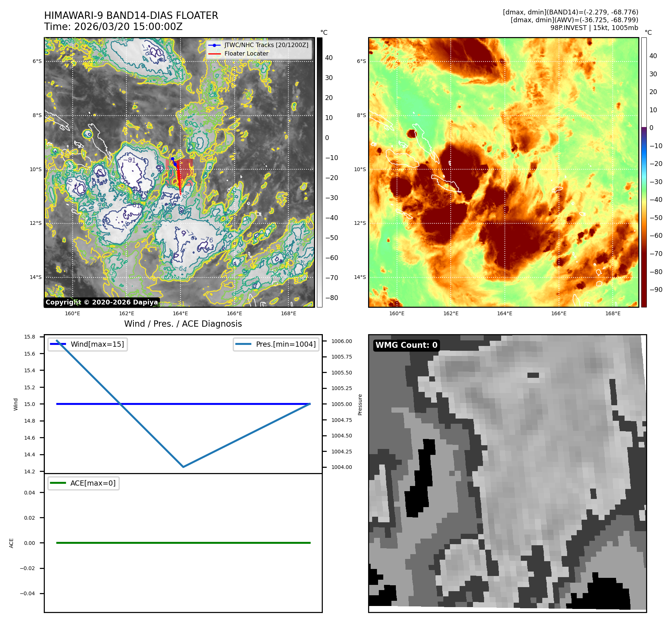Image resolution: width=672 pixels, height=626 pixels.
Task: Click the 10°S latitude label on right map
Action: click(360, 169)
